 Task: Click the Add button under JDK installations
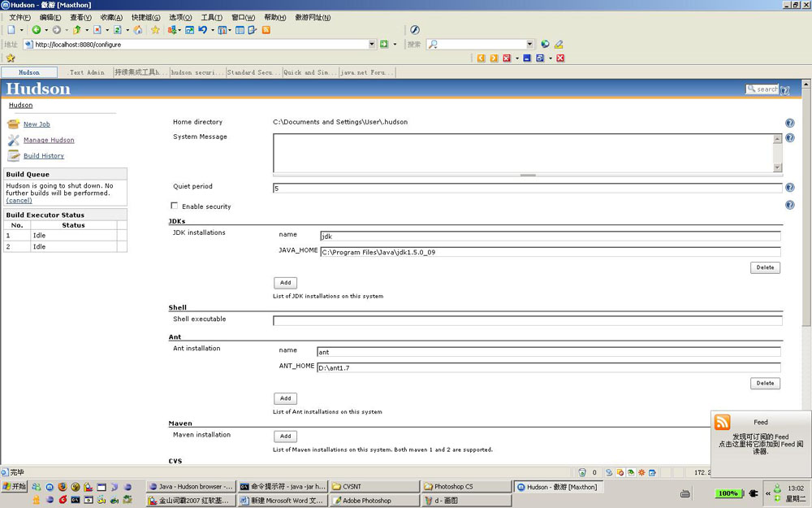click(x=285, y=283)
